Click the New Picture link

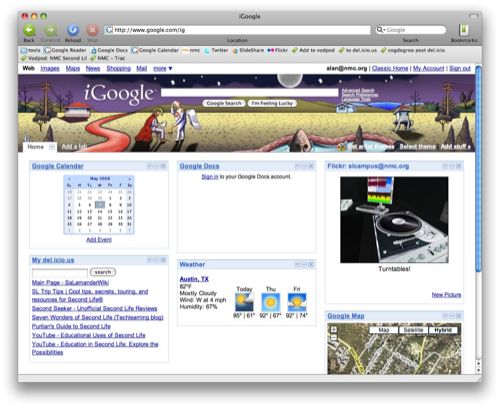pyautogui.click(x=446, y=295)
